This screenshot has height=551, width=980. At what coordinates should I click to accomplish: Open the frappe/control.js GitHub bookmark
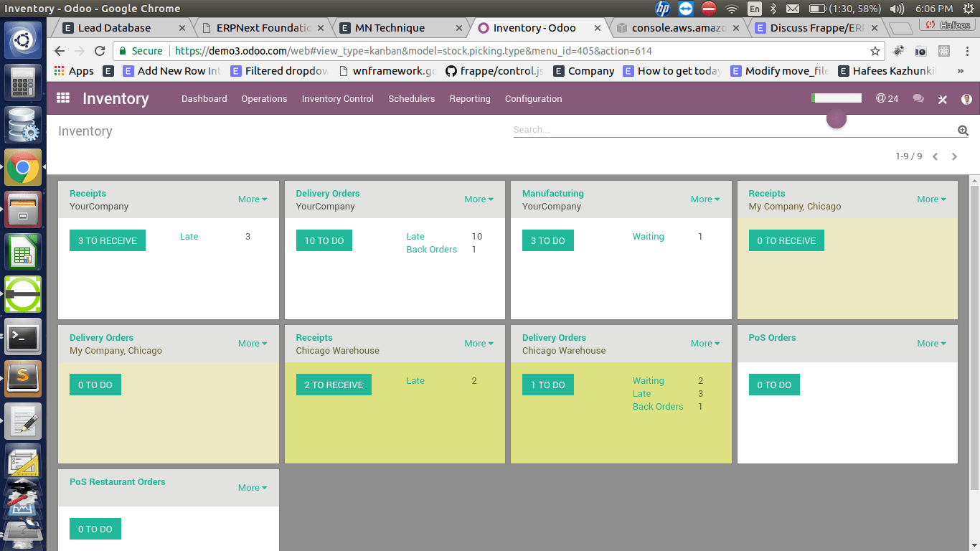[x=494, y=71]
